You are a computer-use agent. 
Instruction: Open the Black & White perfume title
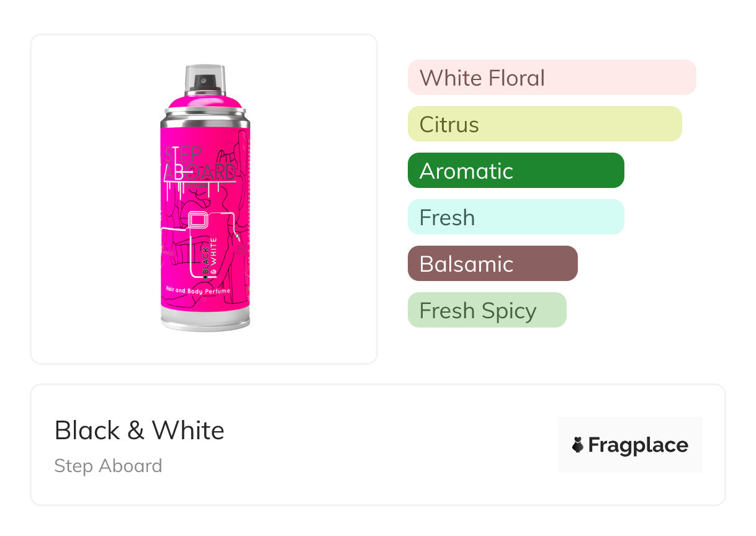pos(140,430)
